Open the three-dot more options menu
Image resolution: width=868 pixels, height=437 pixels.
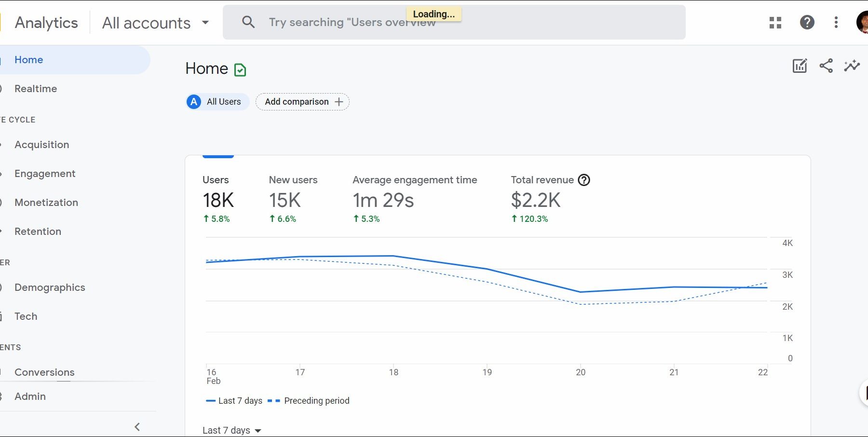click(x=836, y=23)
